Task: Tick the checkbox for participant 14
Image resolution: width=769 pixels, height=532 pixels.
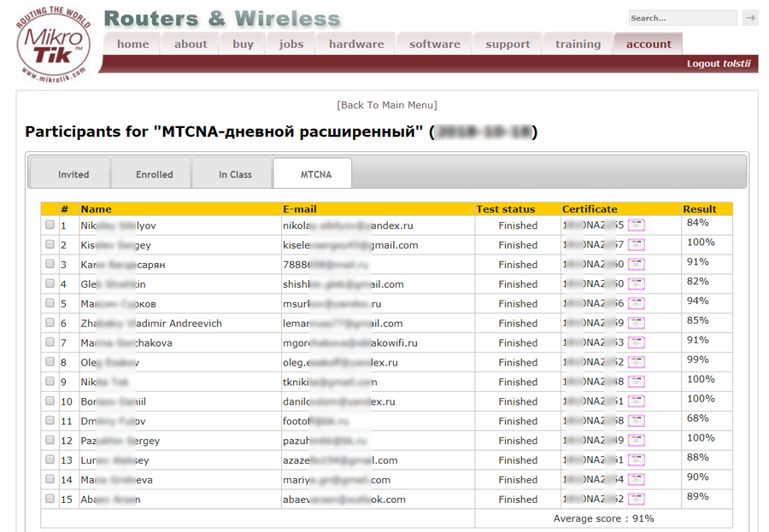Action: tap(50, 478)
